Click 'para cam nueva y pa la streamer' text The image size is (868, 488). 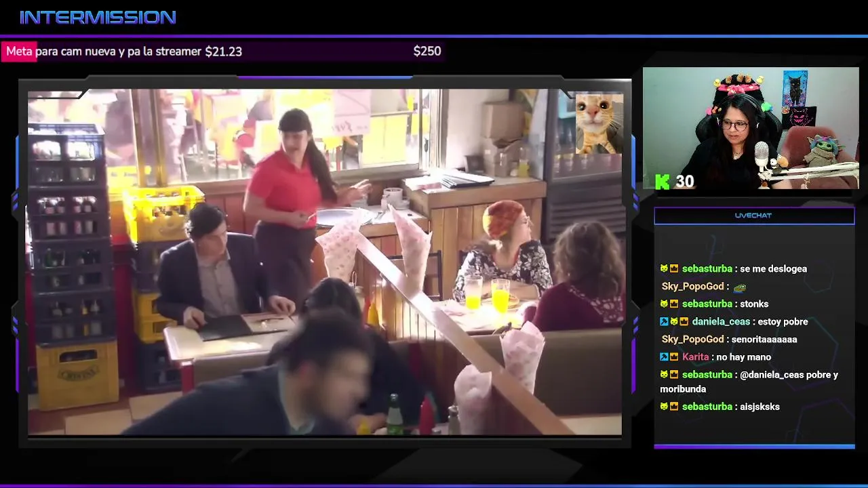click(119, 52)
